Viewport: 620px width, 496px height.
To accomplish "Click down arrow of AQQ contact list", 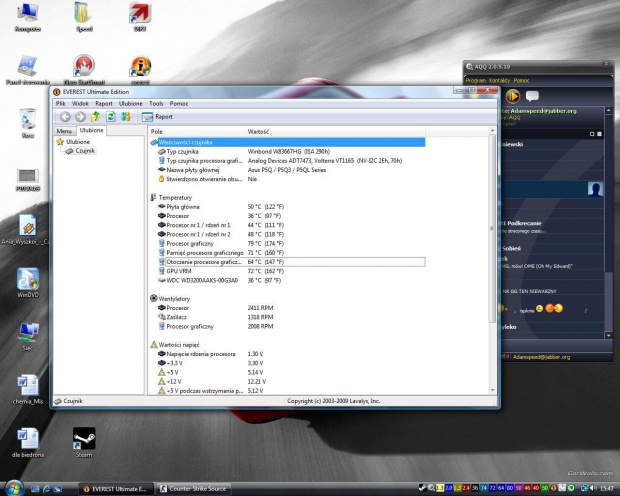I will point(609,335).
